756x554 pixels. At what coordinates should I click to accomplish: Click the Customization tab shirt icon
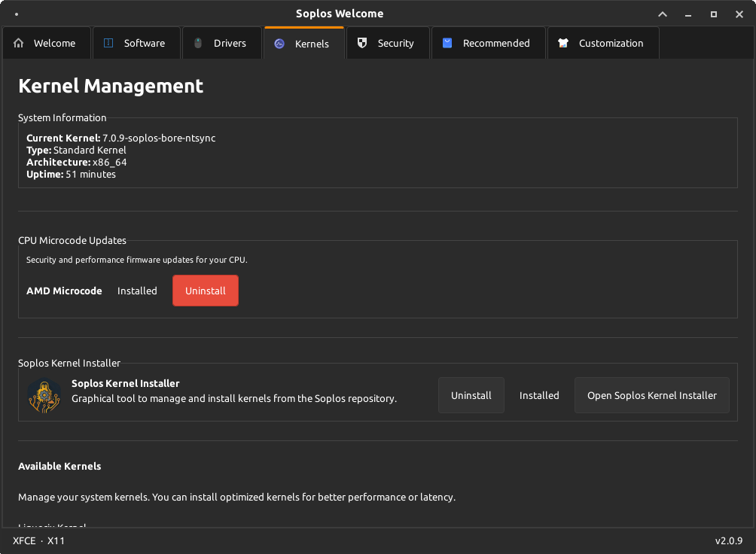(563, 43)
